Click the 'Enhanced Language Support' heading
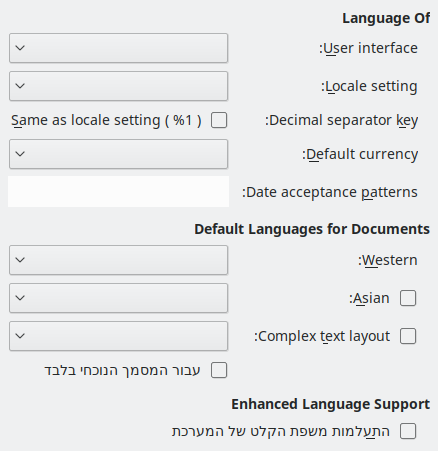The height and width of the screenshot is (451, 438). tap(330, 404)
